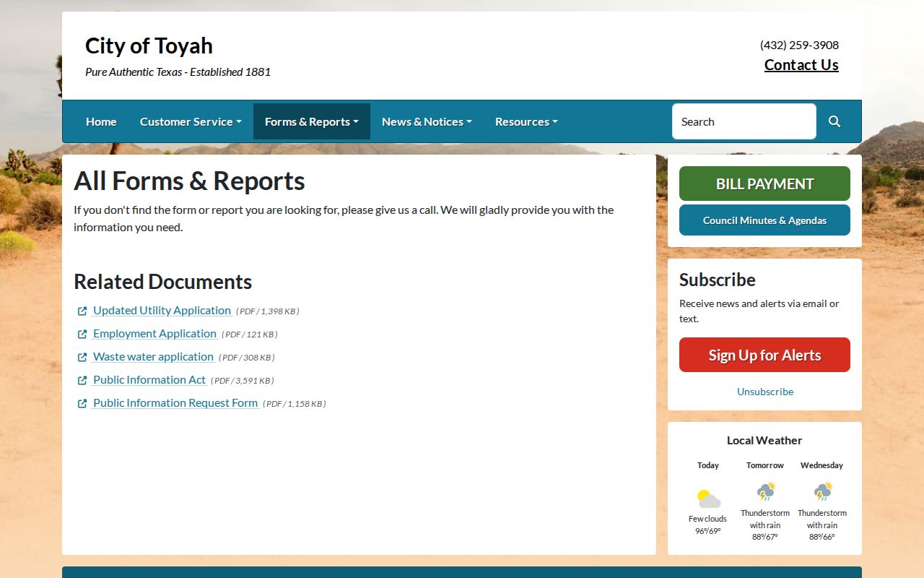Viewport: 924px width, 578px height.
Task: Open Council Minutes & Agendas
Action: (x=764, y=220)
